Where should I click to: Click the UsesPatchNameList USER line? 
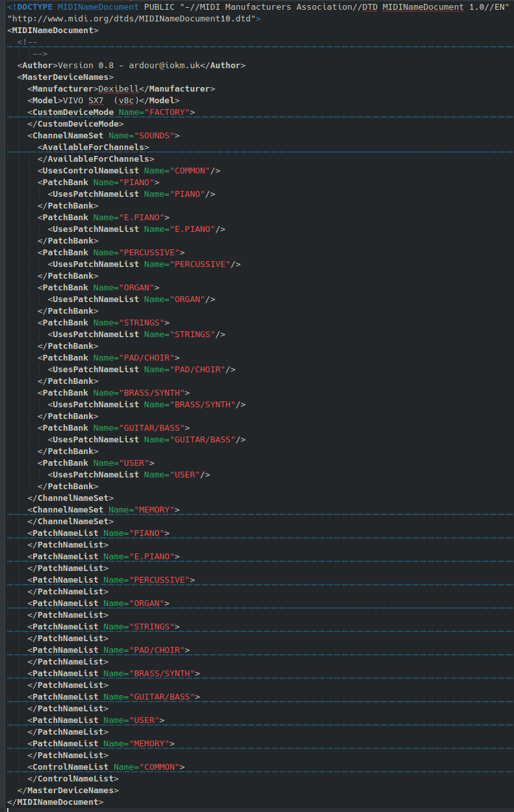129,475
